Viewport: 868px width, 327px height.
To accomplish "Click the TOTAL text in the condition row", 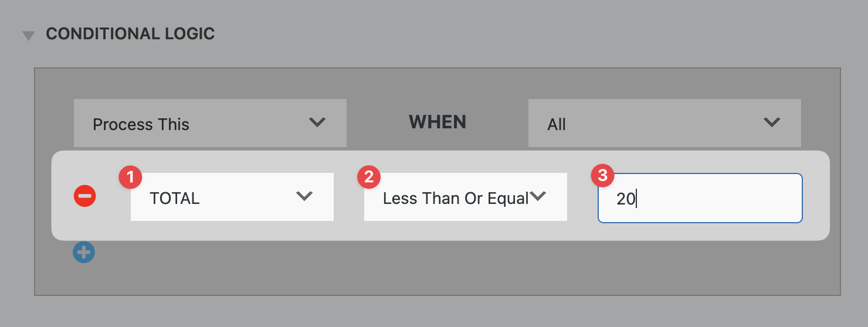I will click(175, 198).
